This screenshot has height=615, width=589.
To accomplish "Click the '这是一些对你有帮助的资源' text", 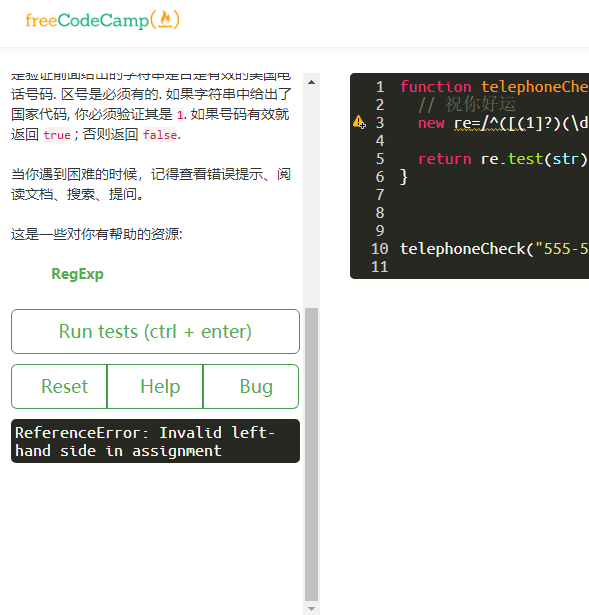I will coord(96,234).
